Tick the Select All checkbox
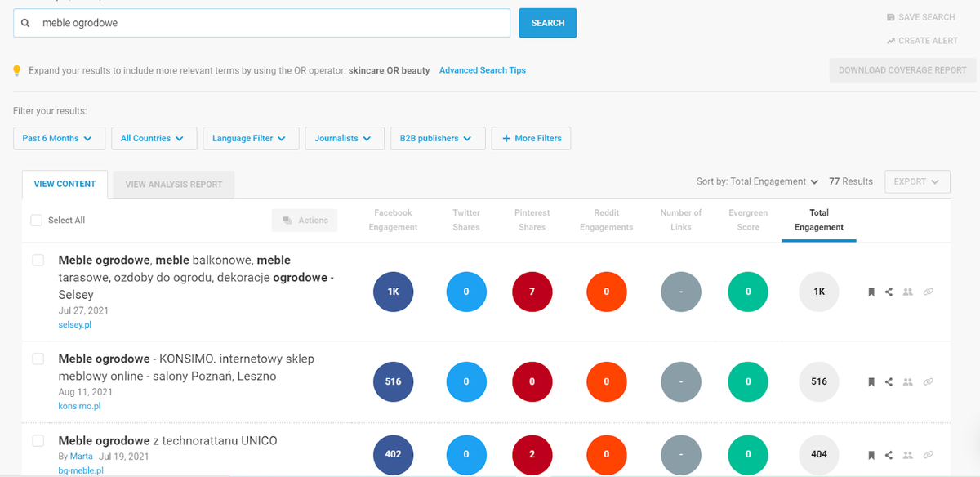Image resolution: width=980 pixels, height=477 pixels. pos(36,221)
